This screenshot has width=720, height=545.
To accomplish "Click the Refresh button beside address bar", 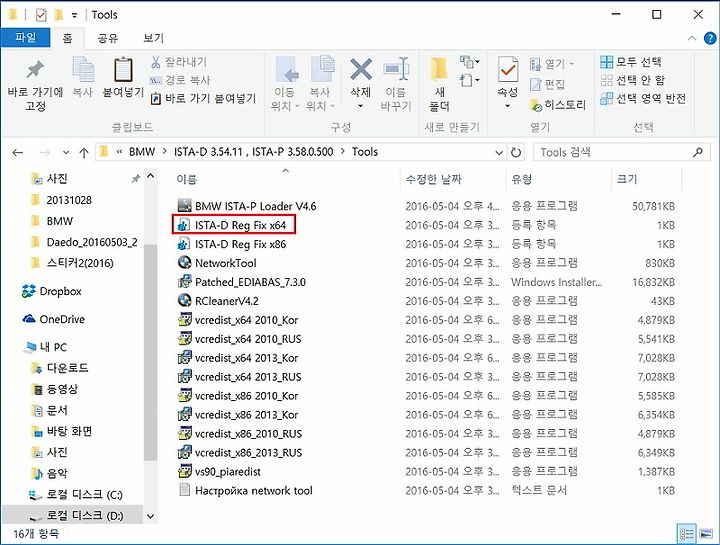I will coord(516,152).
